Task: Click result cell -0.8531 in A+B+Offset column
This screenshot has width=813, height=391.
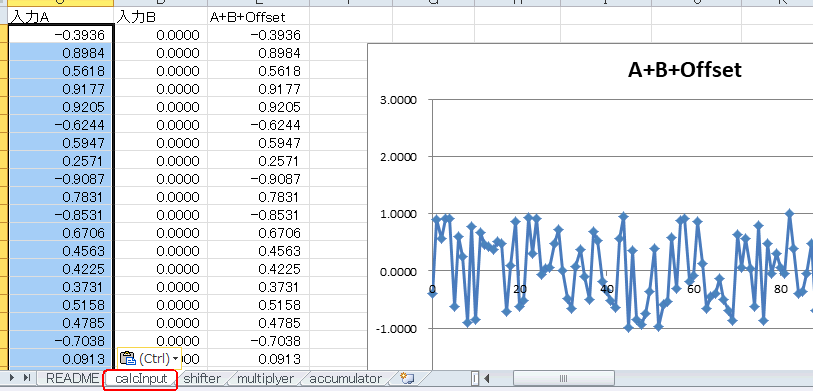Action: tap(258, 215)
